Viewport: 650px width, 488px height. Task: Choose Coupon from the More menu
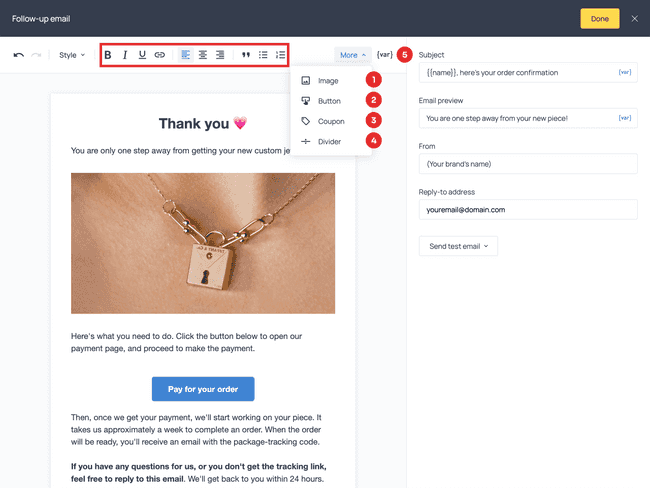click(331, 121)
